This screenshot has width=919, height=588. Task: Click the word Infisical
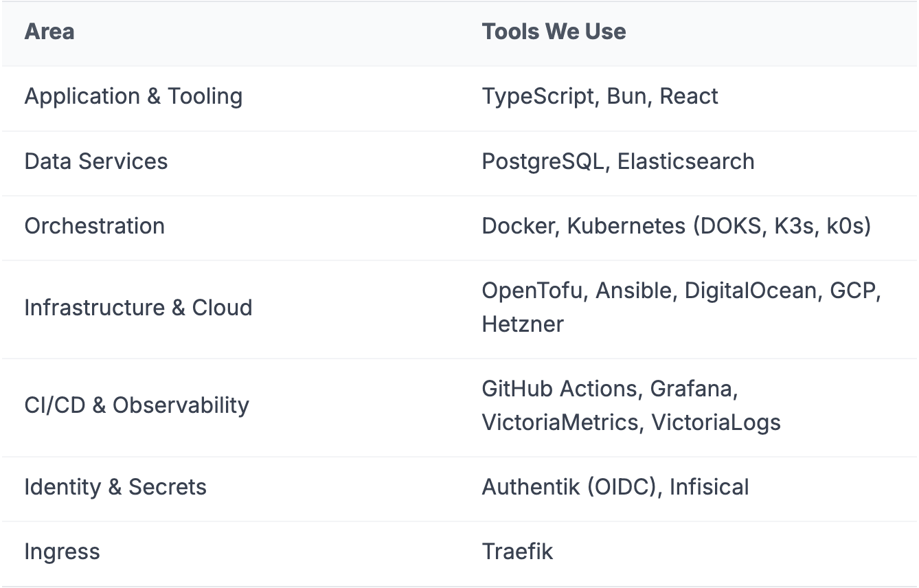click(x=710, y=487)
